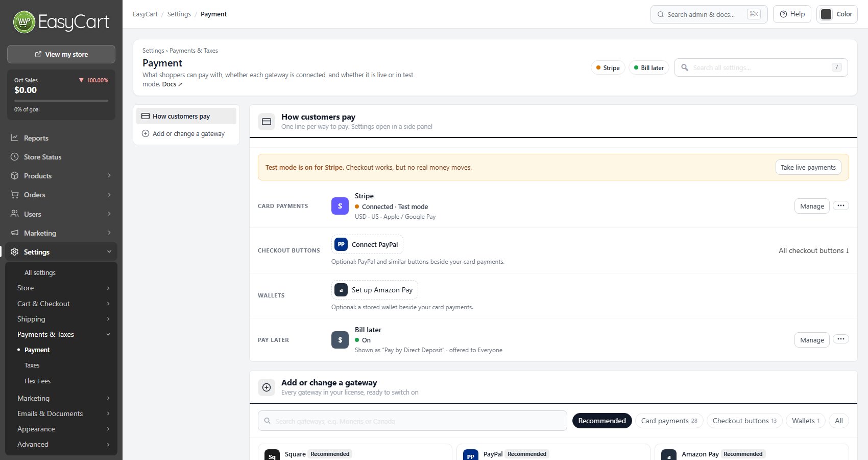
Task: Click the Settings gear icon
Action: tap(15, 251)
